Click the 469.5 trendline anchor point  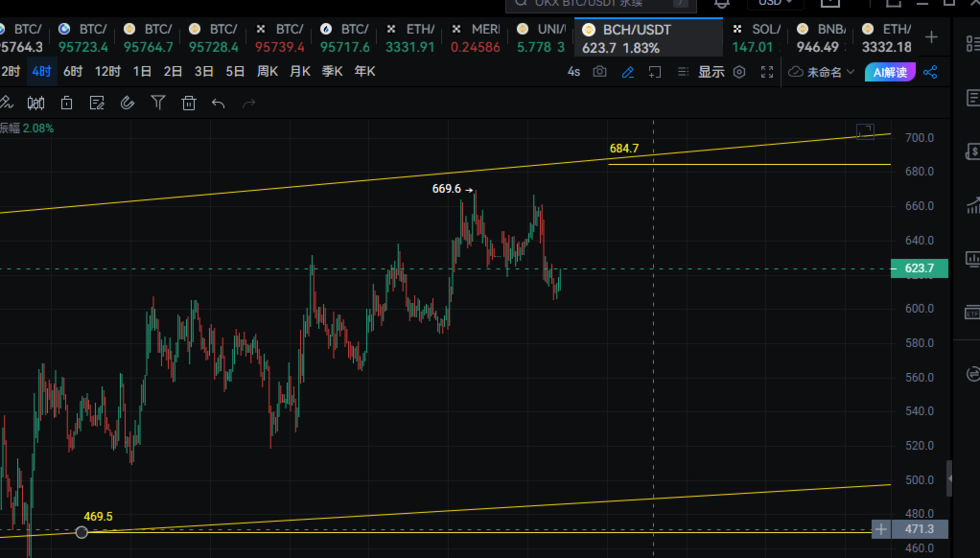[82, 531]
